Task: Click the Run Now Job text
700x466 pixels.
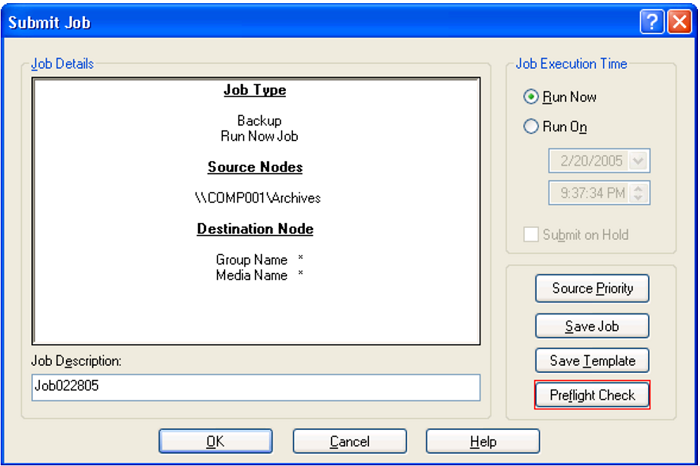Action: point(259,136)
